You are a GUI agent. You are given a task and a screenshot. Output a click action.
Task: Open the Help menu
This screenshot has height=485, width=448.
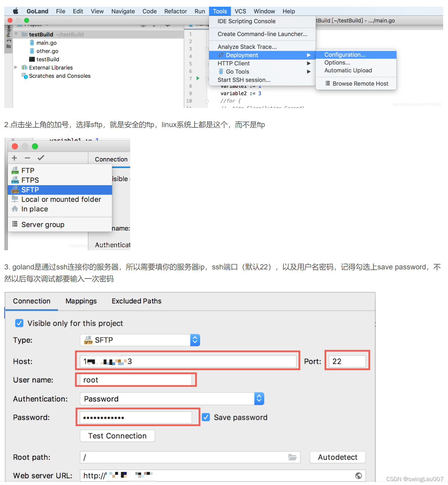pos(289,11)
